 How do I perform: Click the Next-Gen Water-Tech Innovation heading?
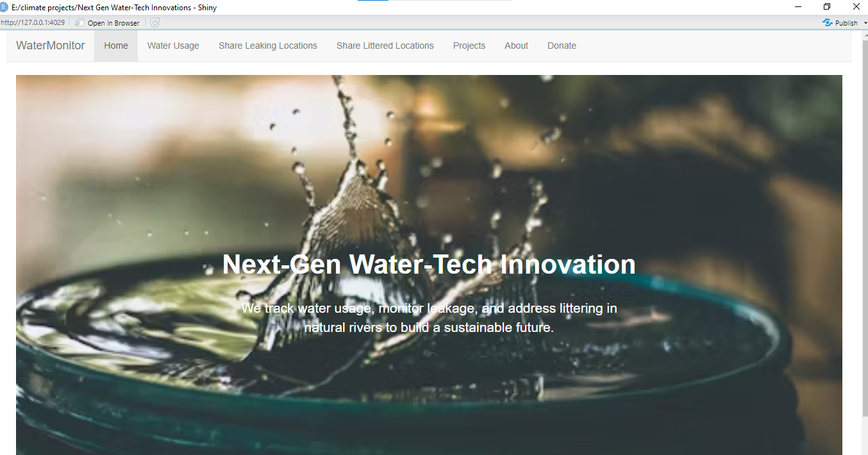pyautogui.click(x=429, y=264)
